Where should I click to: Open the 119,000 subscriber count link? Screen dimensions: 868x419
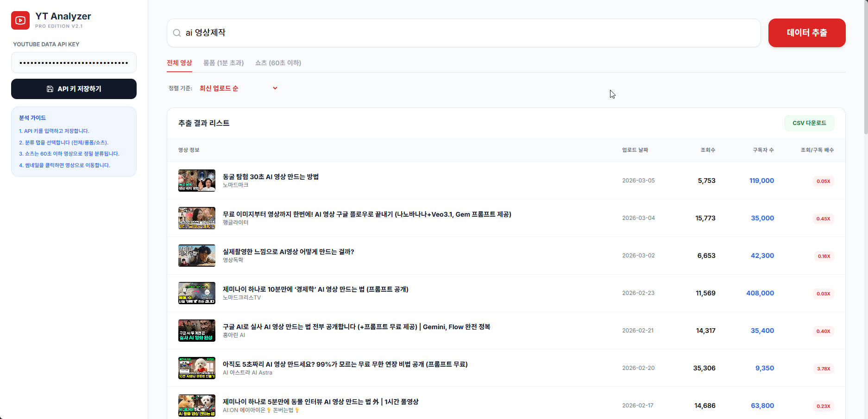762,181
